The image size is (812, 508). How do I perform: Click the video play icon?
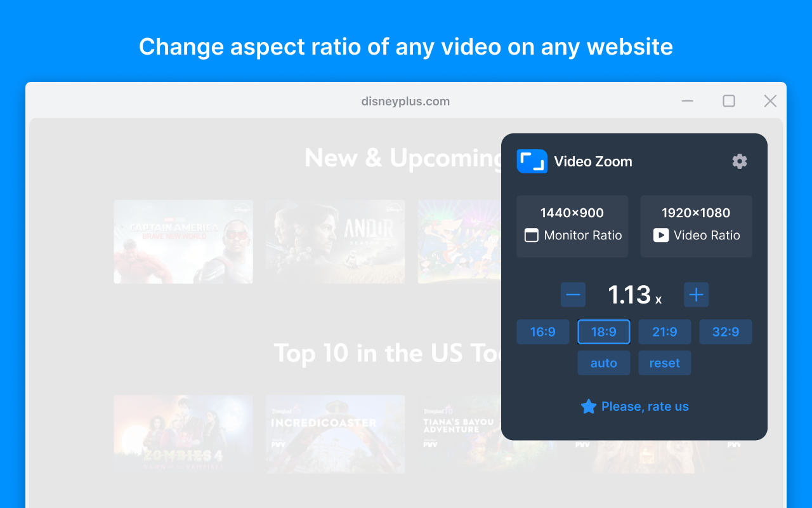point(661,236)
